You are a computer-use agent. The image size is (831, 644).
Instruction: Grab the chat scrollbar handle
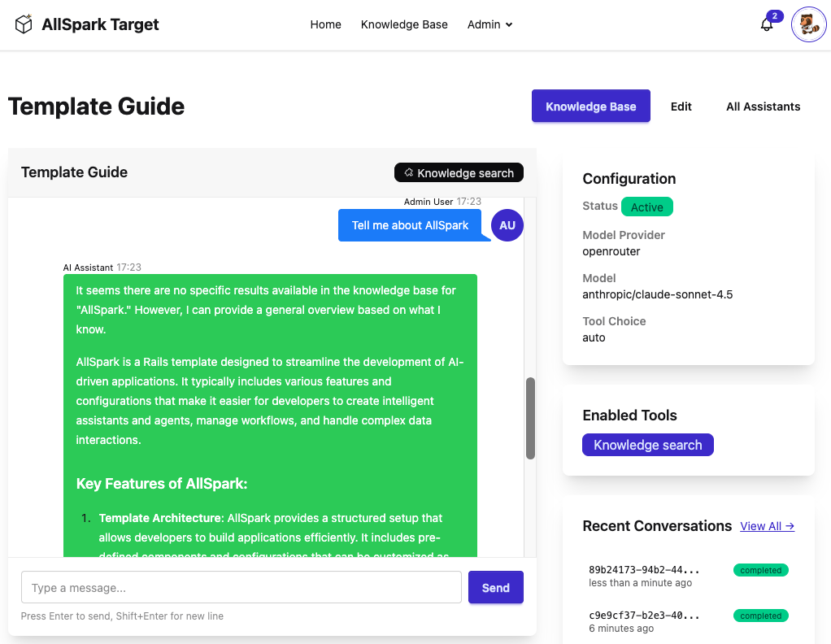pos(532,417)
